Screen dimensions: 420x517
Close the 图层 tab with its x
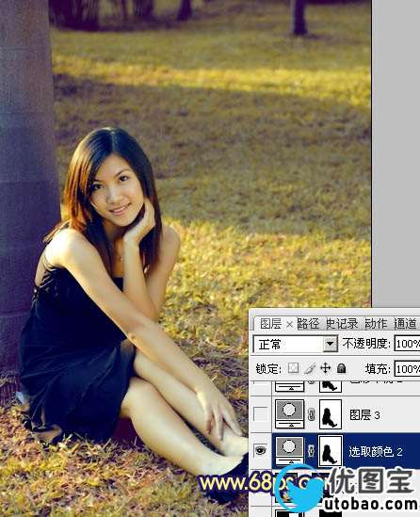coord(289,325)
